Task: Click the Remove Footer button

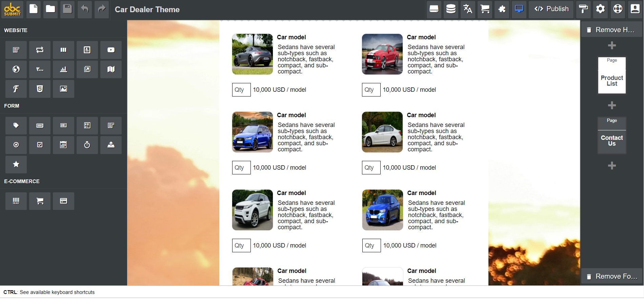Action: point(612,276)
